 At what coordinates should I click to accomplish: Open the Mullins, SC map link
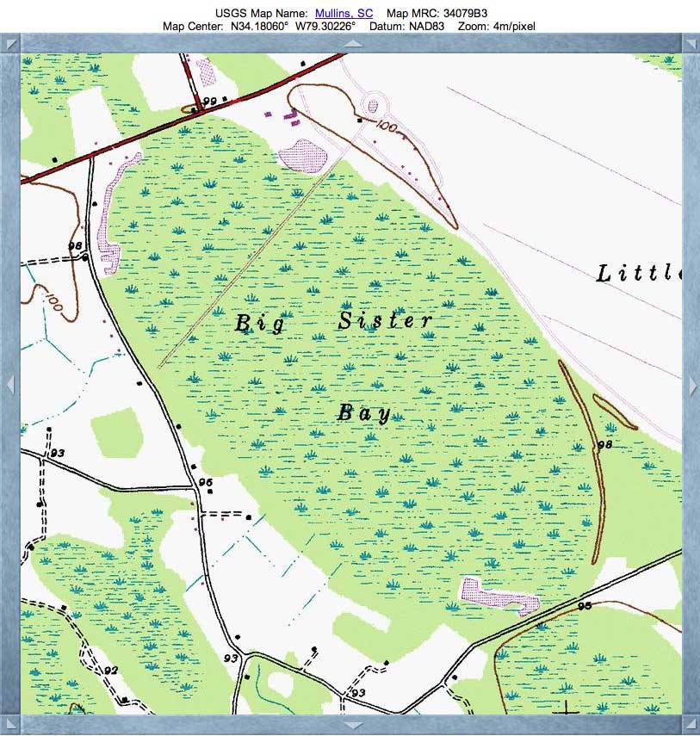tap(344, 13)
